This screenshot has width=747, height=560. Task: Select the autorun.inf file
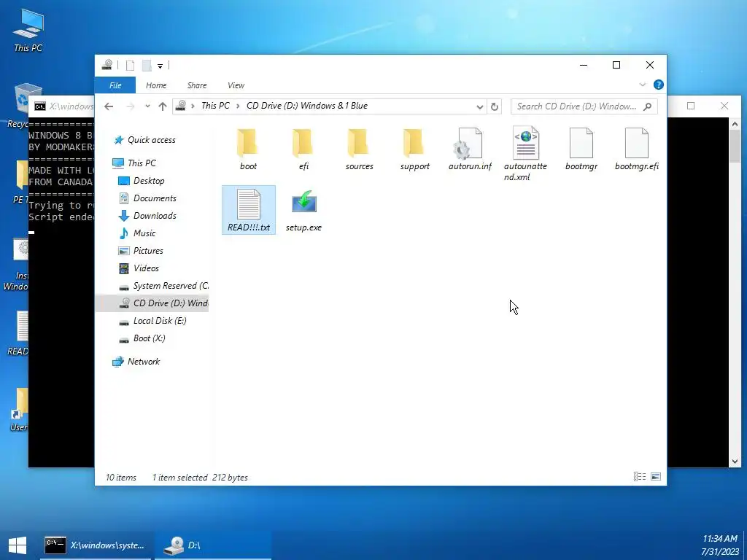pos(470,149)
